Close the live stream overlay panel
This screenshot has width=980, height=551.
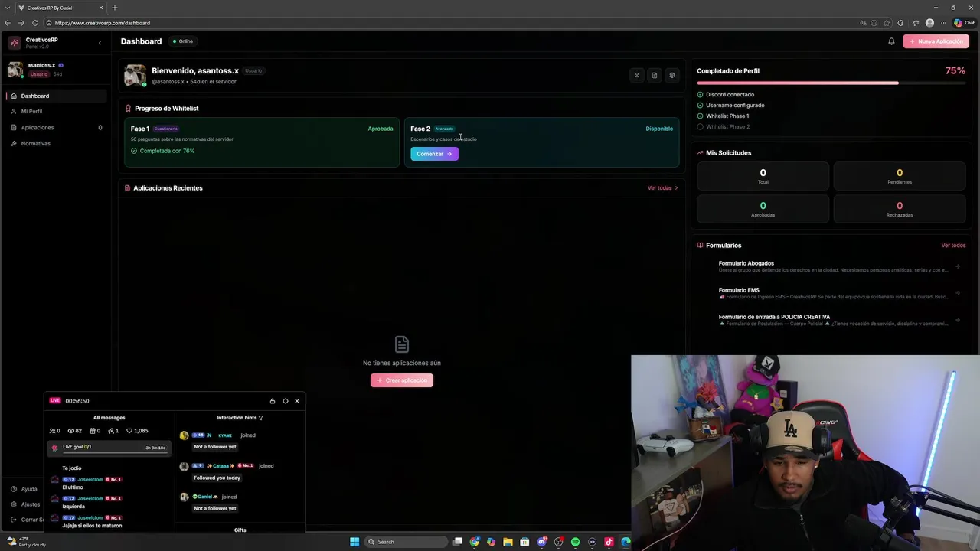[297, 401]
